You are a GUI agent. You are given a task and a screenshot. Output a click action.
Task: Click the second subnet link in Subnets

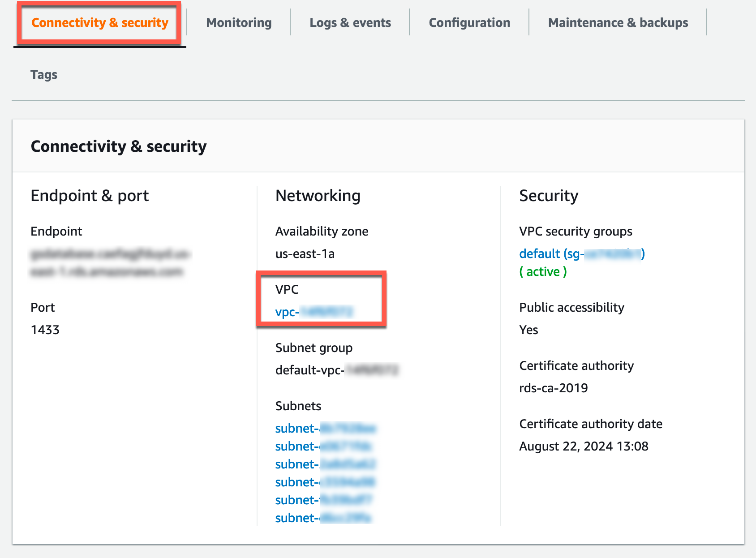[323, 446]
